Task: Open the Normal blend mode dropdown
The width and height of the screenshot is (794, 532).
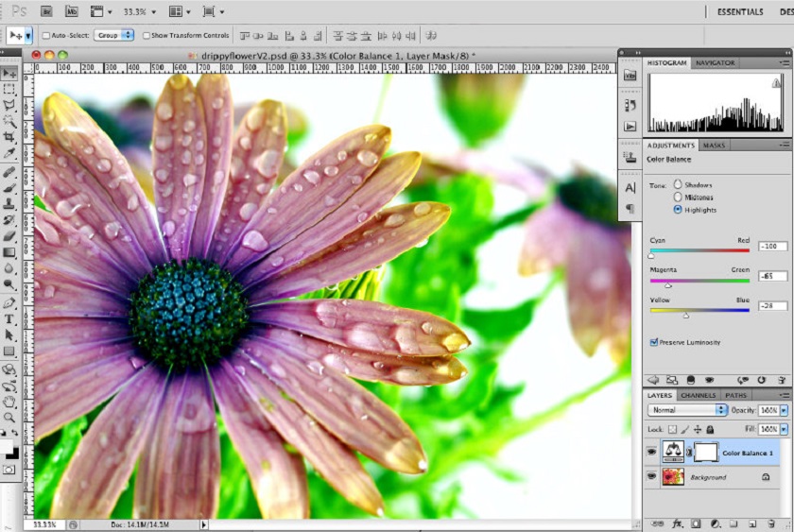Action: tap(688, 410)
